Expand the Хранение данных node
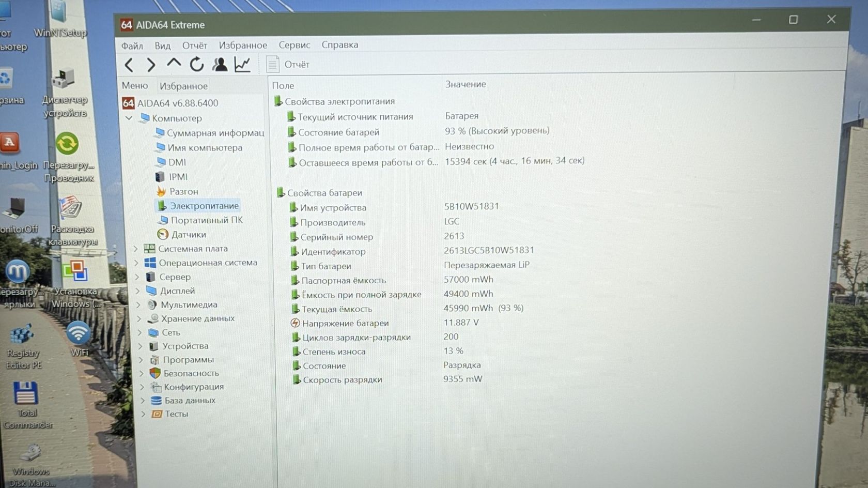This screenshot has height=488, width=868. click(x=139, y=318)
